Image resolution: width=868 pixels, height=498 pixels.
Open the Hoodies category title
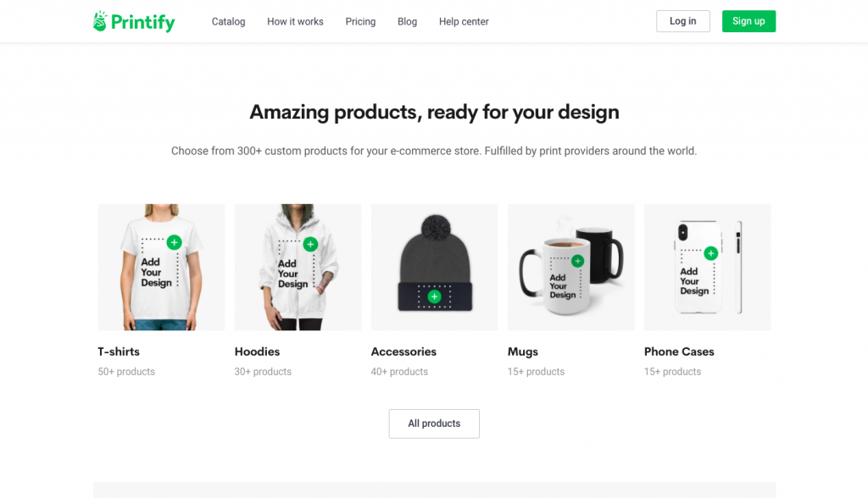click(x=257, y=351)
